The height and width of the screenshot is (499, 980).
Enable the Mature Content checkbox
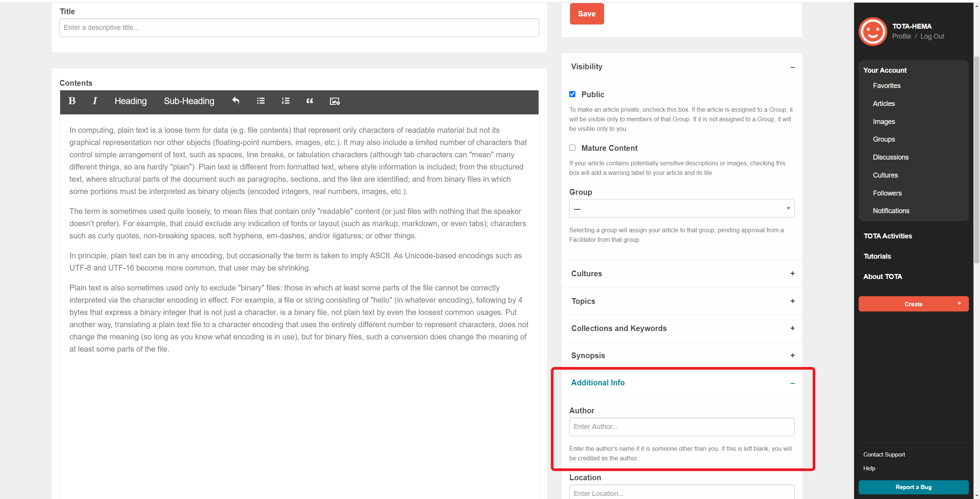tap(572, 148)
